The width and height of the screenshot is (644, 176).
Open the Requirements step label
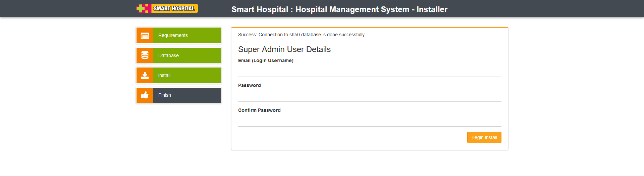173,35
